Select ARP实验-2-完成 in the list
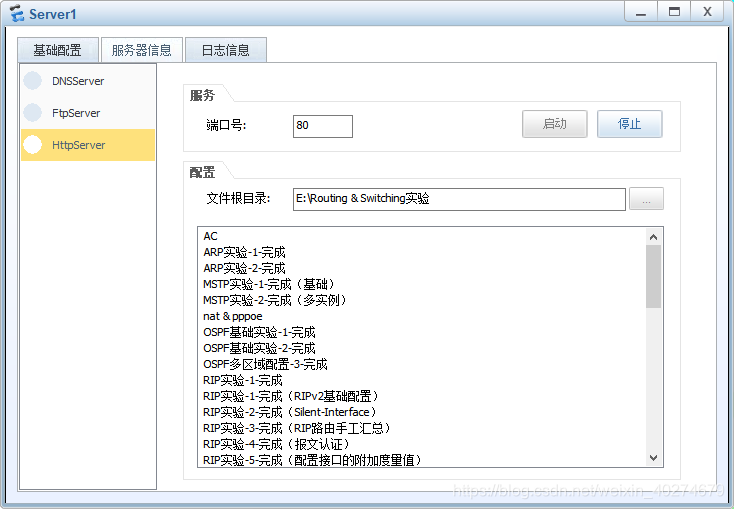The height and width of the screenshot is (509, 734). point(244,268)
